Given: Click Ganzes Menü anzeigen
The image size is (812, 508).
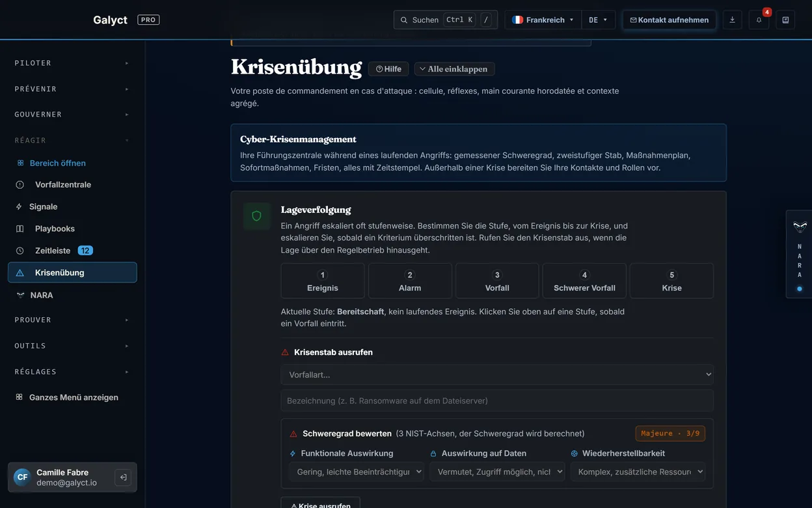Looking at the screenshot, I should tap(74, 397).
